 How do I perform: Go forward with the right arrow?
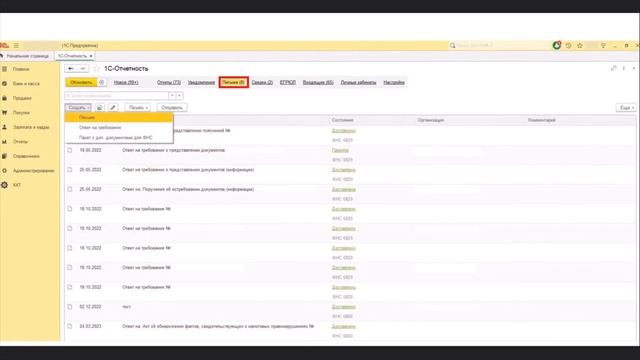pyautogui.click(x=83, y=69)
